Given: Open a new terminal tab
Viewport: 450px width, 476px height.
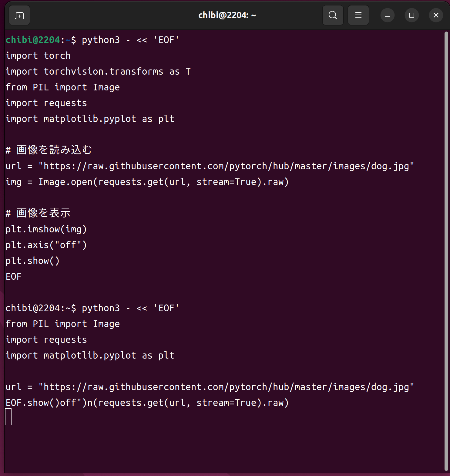Looking at the screenshot, I should pos(19,15).
